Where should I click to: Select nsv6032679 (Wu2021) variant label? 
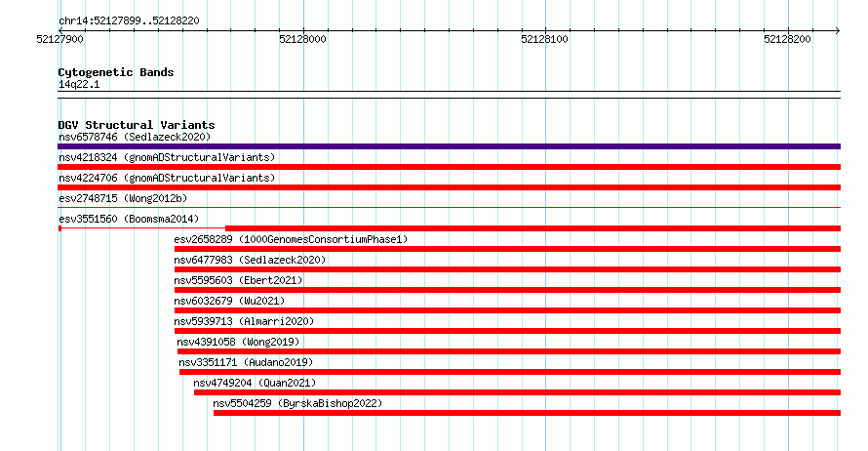(229, 301)
